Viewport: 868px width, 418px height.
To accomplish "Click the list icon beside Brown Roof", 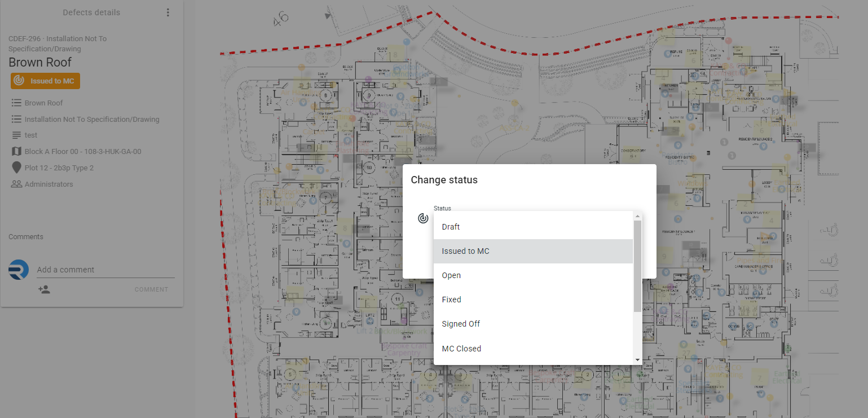I will coord(16,103).
